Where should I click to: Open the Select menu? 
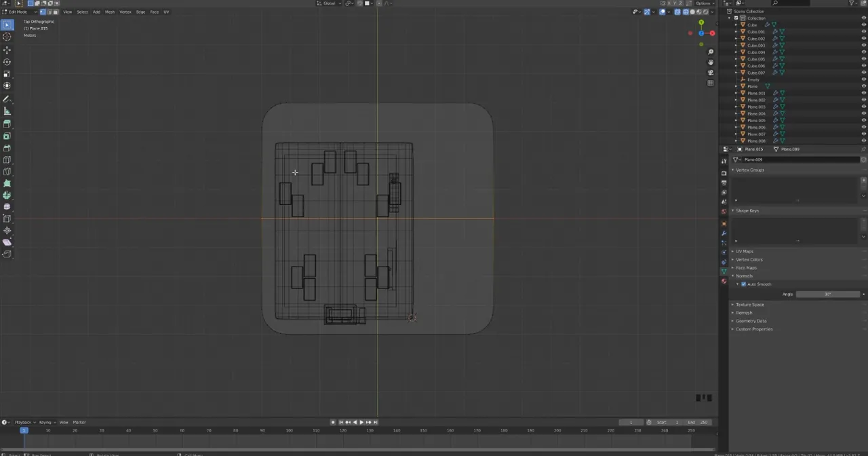click(x=82, y=12)
